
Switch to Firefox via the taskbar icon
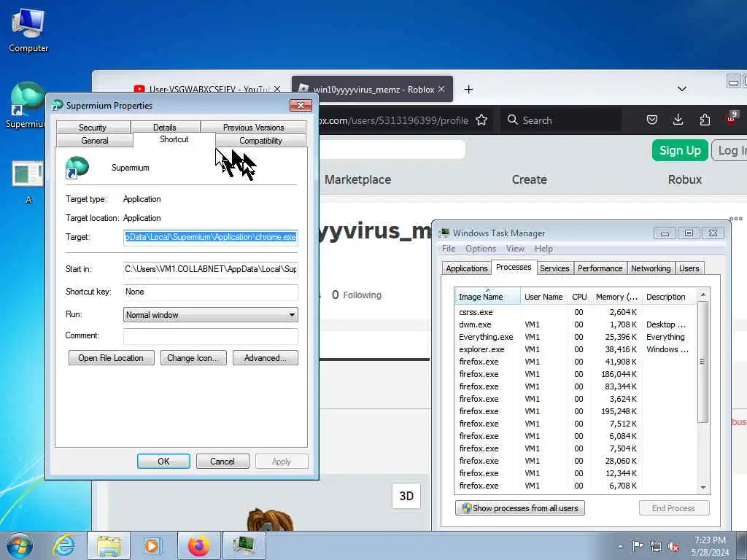(198, 545)
